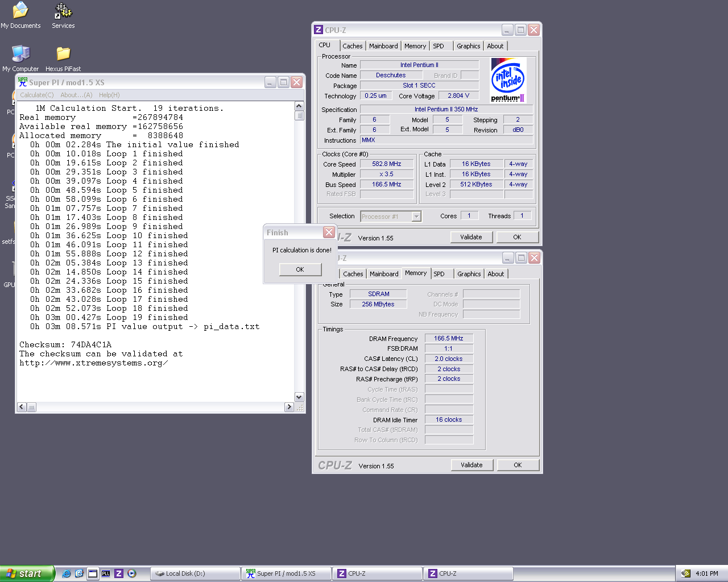Click Validate in the upper CPU-Z window
728x582 pixels.
[471, 237]
